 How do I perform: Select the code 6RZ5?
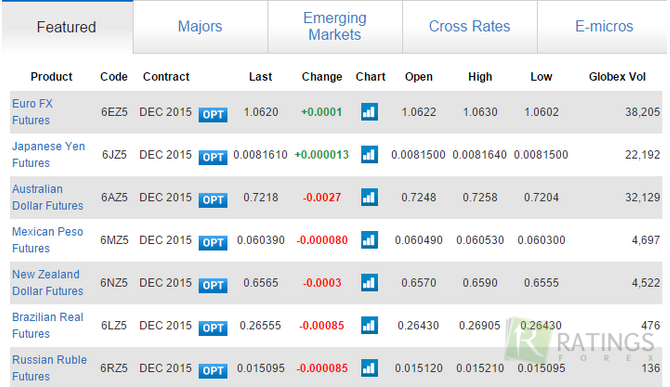[x=114, y=368]
